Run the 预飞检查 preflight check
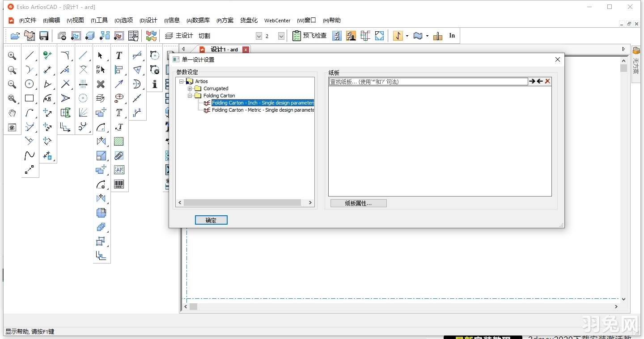Viewport: 644px width, 339px height. 309,36
